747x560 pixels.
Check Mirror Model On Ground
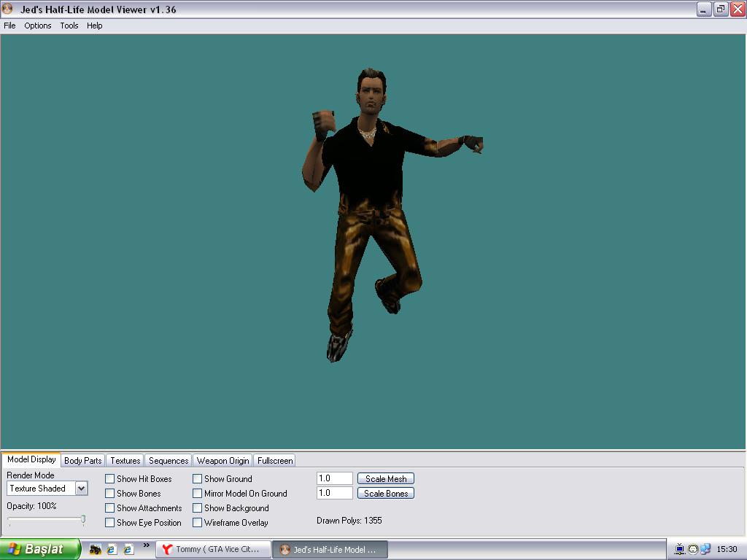click(198, 494)
